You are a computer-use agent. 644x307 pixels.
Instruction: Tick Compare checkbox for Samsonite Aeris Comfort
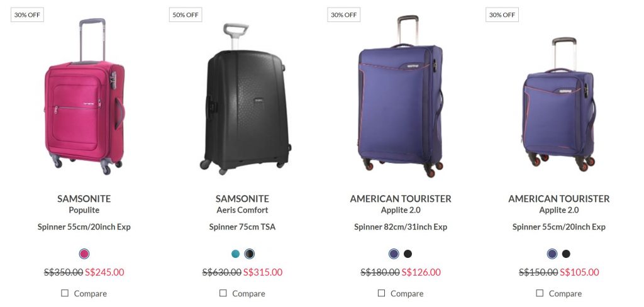click(x=223, y=293)
